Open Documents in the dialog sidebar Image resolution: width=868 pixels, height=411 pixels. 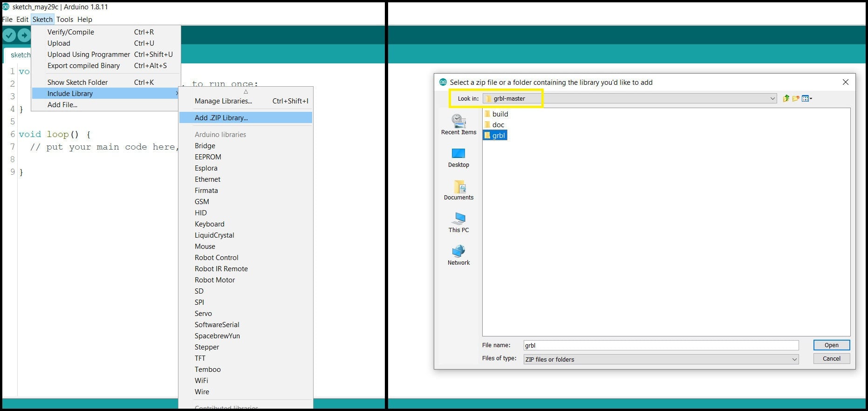coord(459,190)
